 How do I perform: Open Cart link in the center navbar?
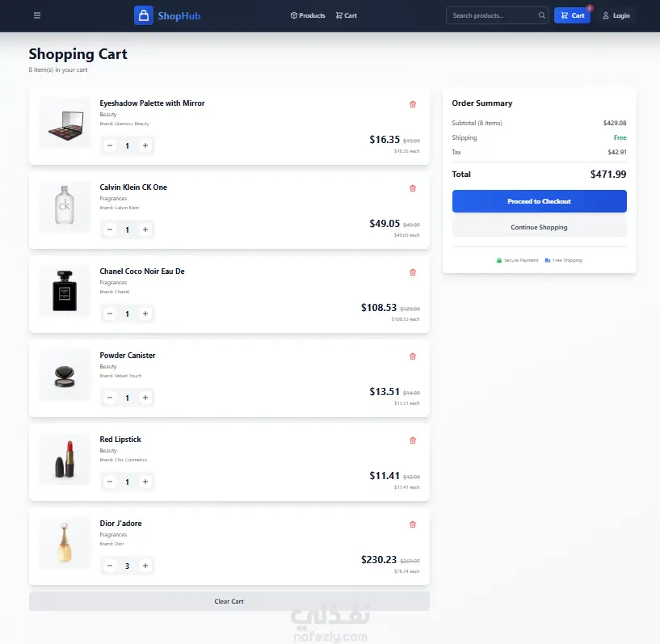pos(346,15)
